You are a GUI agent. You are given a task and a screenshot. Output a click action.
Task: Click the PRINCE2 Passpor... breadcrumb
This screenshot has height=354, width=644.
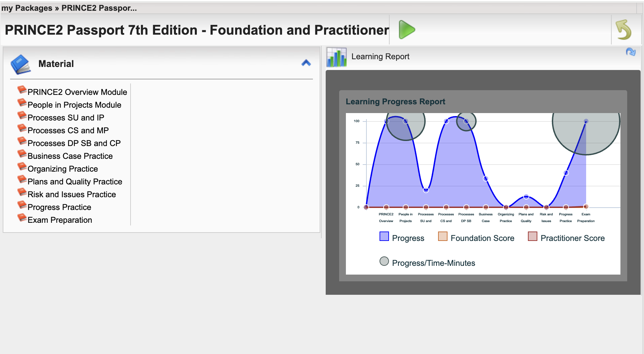[99, 8]
